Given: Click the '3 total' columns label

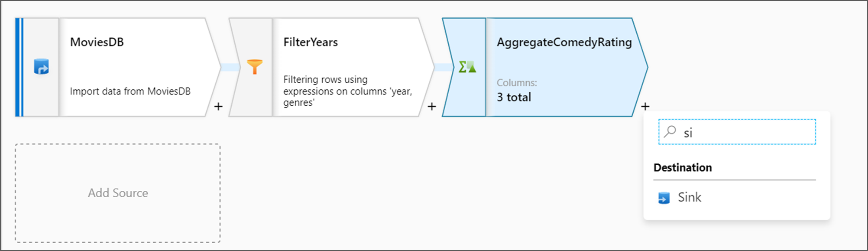Looking at the screenshot, I should [x=514, y=97].
